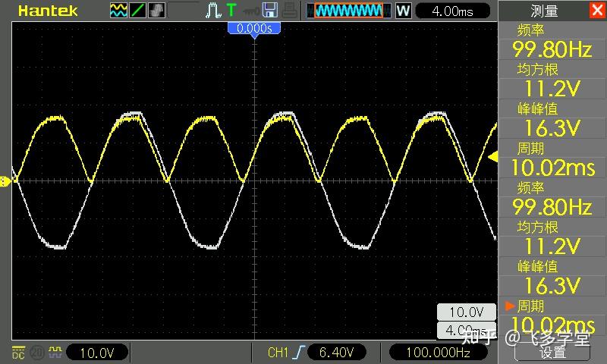Viewport: 607px width, 364px height.
Task: Select the green ramp line icon
Action: click(x=137, y=11)
